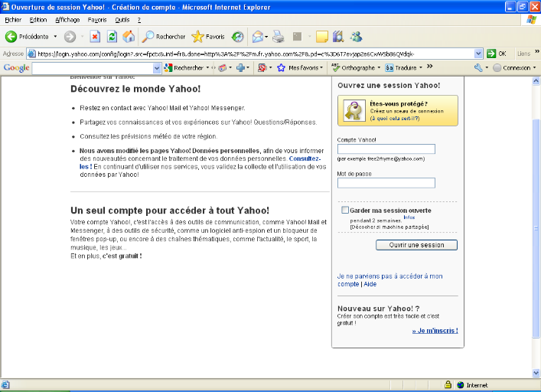The image size is (541, 392).
Task: Follow the Je m'inscris link
Action: point(435,331)
